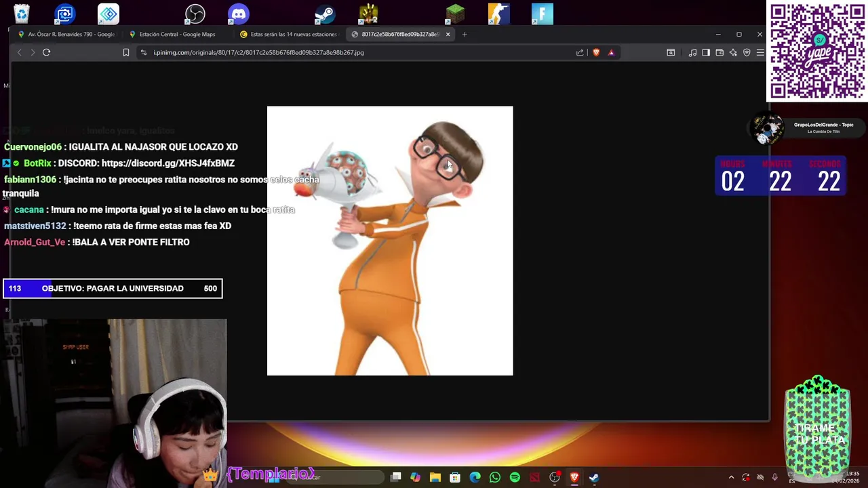
Task: Open Dota 2 from the taskbar
Action: coord(534,477)
